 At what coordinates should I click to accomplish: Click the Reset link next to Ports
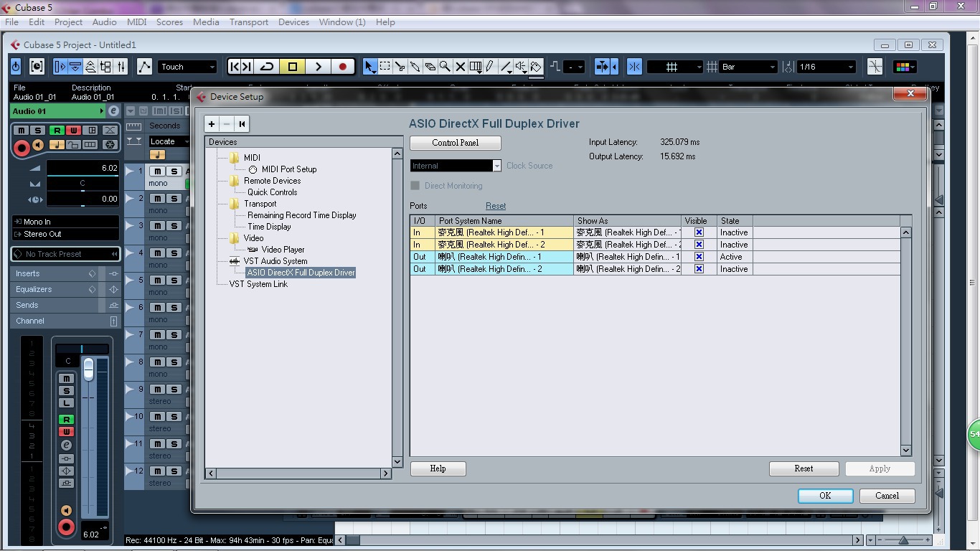click(x=496, y=206)
